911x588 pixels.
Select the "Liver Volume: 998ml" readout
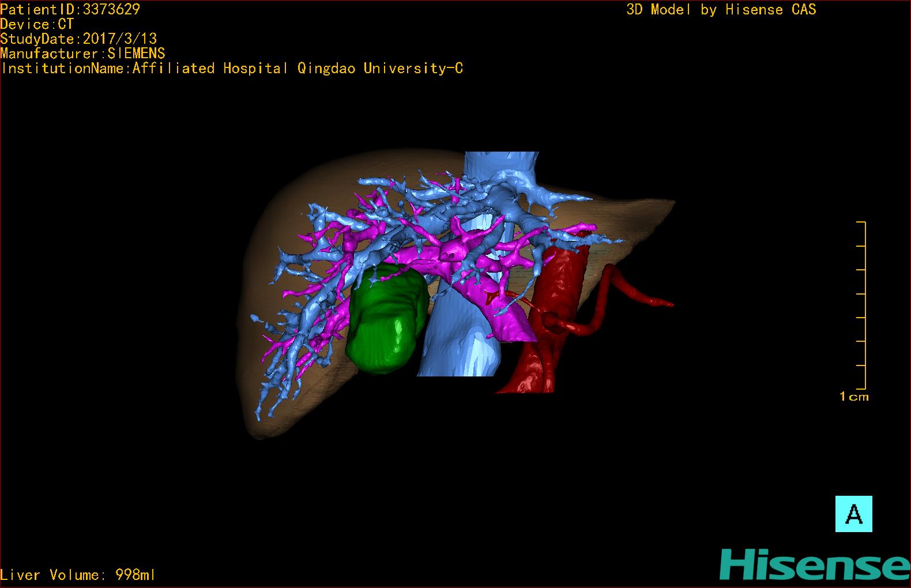click(x=78, y=575)
